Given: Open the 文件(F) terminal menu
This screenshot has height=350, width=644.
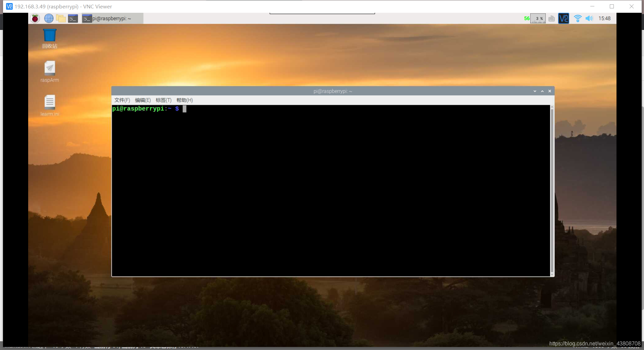Looking at the screenshot, I should click(122, 100).
